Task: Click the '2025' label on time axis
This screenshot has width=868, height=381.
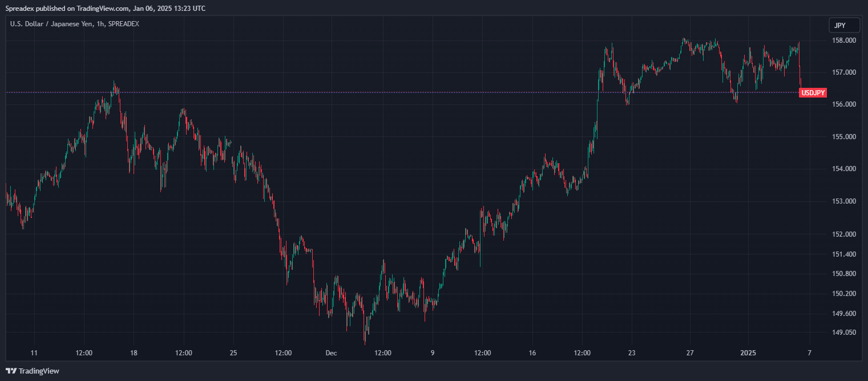Action: click(748, 353)
